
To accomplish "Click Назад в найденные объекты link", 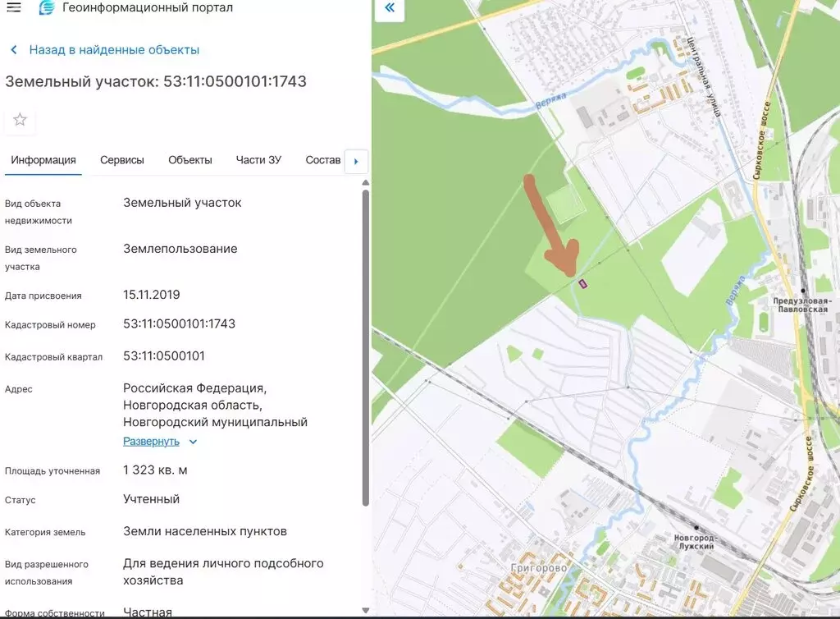I will coord(114,50).
